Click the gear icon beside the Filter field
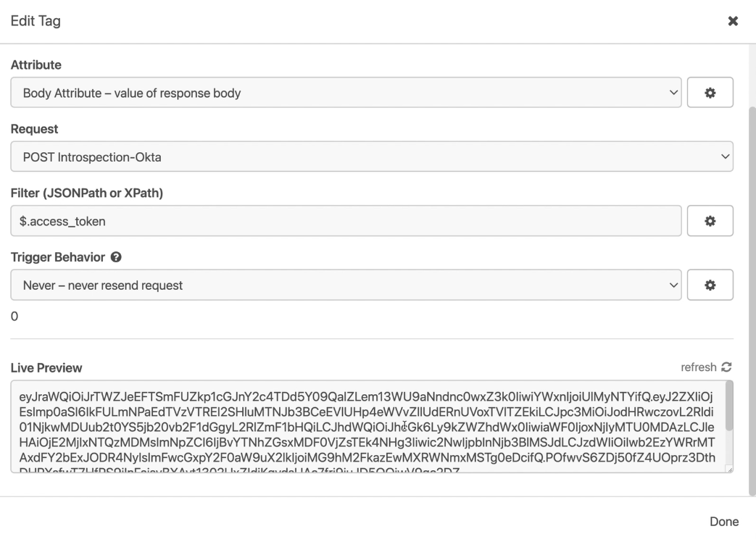 (710, 221)
